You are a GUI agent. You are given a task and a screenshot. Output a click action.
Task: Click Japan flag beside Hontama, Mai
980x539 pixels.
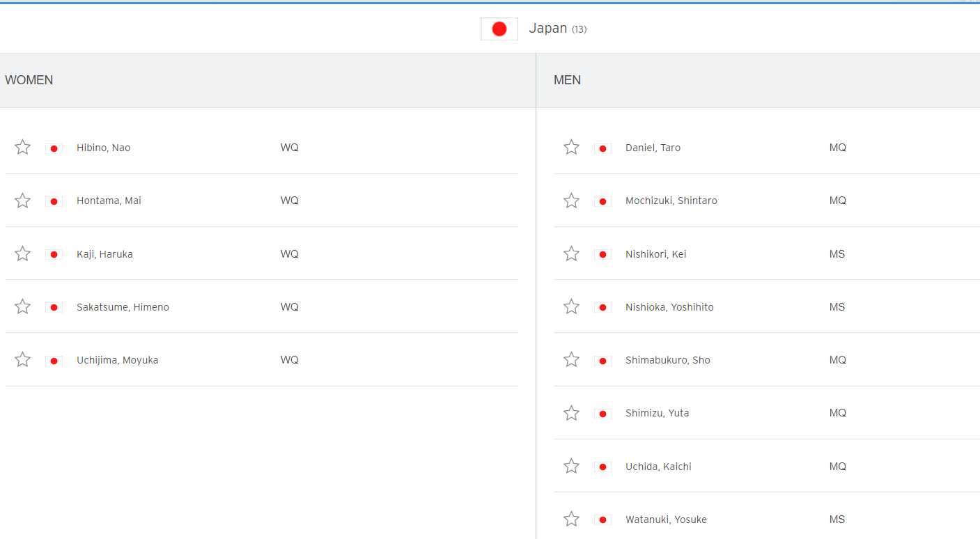(x=54, y=201)
